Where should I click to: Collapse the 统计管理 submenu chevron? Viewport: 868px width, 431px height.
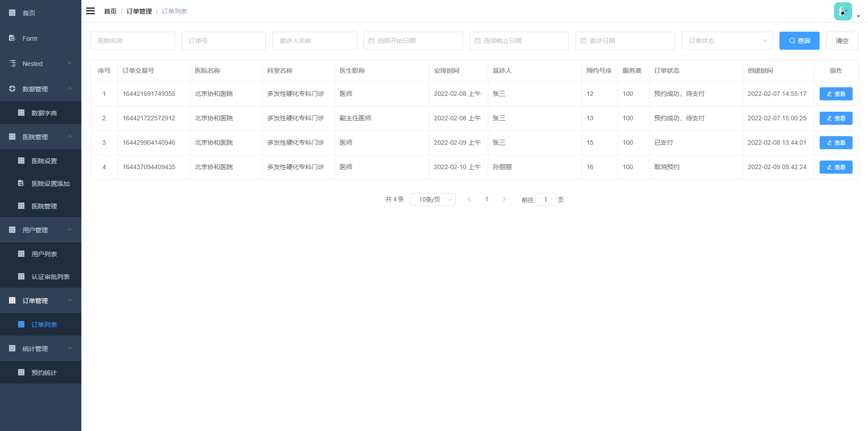70,348
